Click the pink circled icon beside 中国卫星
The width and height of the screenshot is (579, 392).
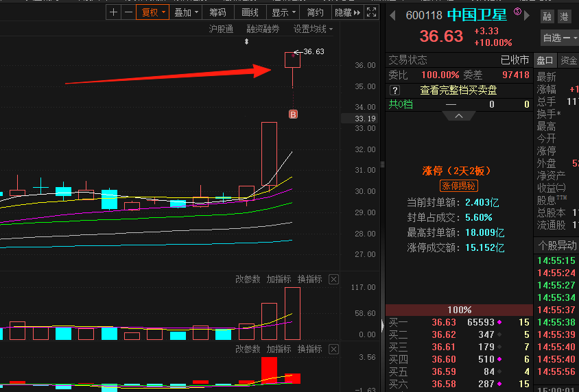coord(517,12)
